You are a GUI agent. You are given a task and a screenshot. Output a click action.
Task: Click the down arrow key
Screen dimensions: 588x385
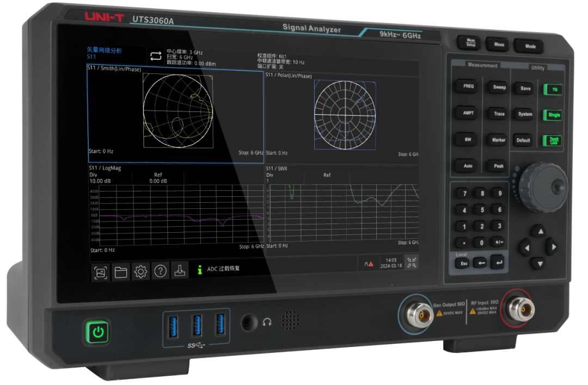[540, 264]
